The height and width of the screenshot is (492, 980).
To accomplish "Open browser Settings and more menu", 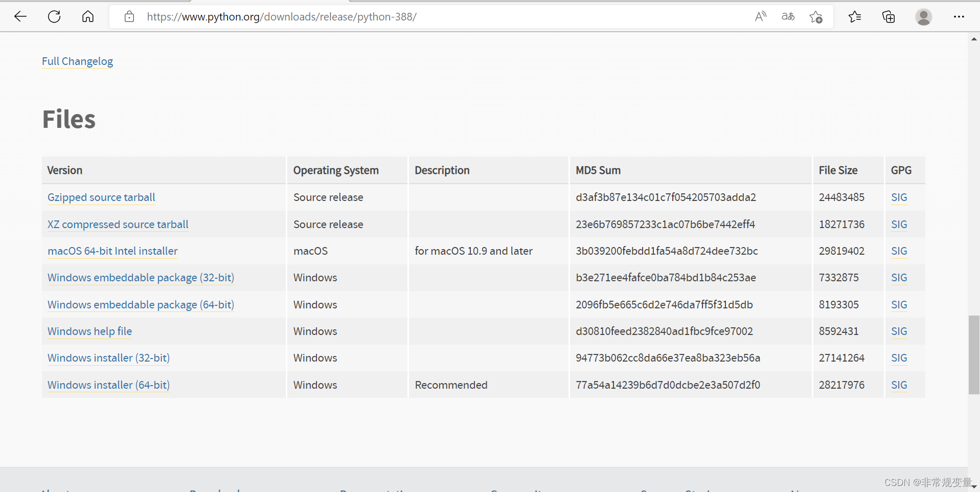I will (959, 17).
